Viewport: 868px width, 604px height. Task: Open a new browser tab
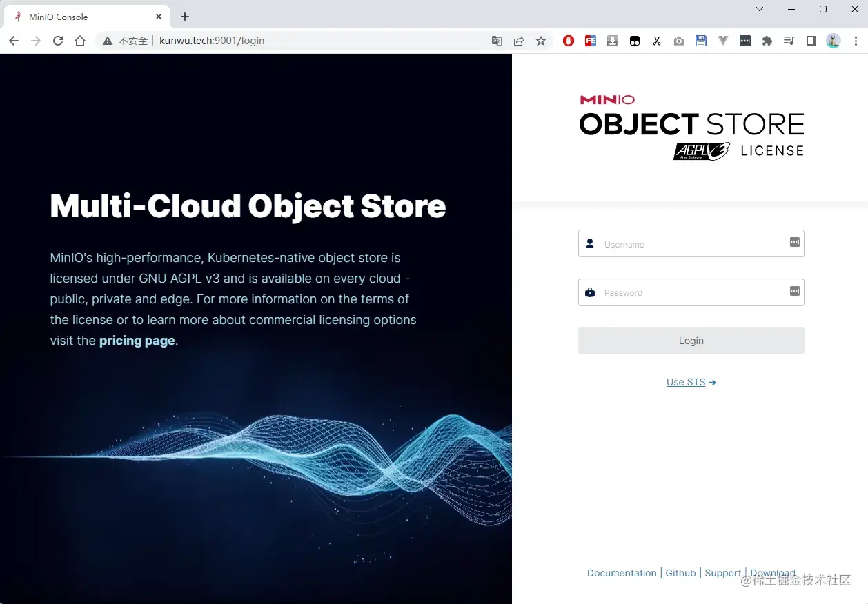pyautogui.click(x=184, y=17)
